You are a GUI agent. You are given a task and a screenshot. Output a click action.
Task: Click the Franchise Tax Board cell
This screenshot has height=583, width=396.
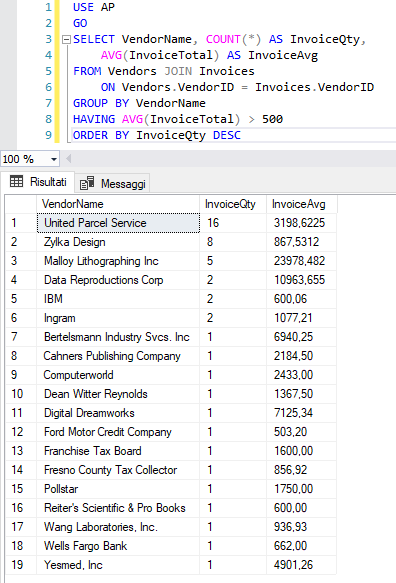pos(118,451)
